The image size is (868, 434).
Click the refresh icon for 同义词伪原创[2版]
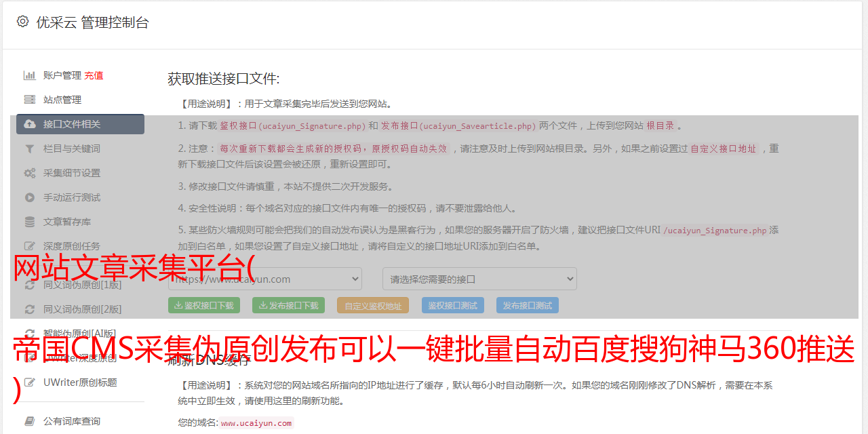[x=30, y=309]
